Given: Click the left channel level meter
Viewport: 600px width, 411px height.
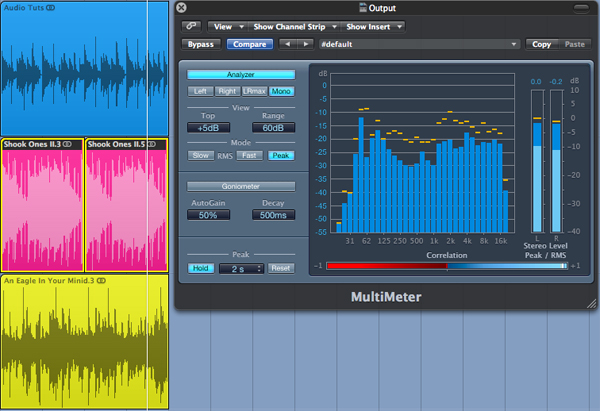Looking at the screenshot, I should click(x=537, y=161).
